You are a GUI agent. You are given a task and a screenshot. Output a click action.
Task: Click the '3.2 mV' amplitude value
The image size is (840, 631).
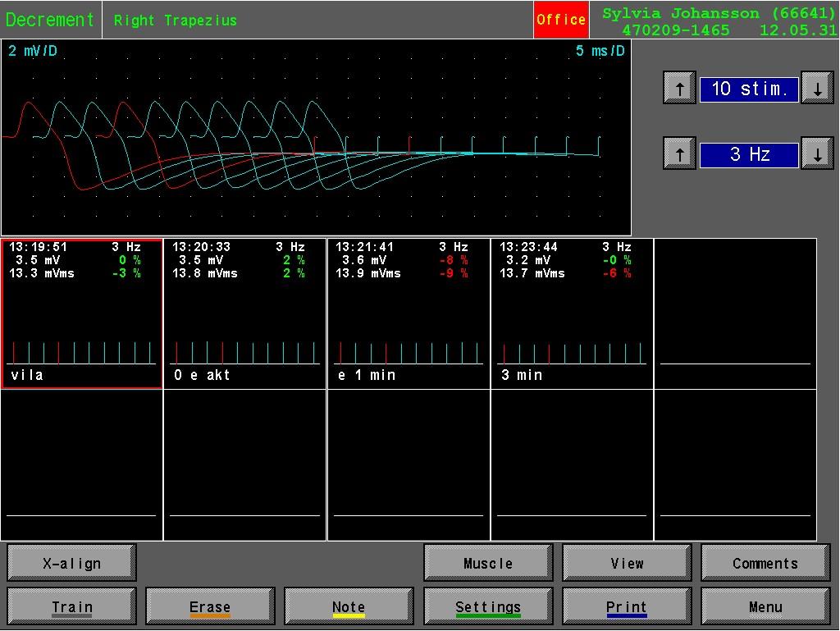coord(528,260)
